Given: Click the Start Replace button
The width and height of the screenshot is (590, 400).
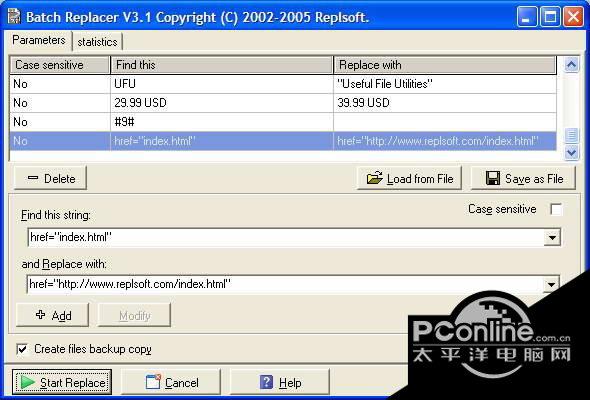Looking at the screenshot, I should tap(62, 382).
